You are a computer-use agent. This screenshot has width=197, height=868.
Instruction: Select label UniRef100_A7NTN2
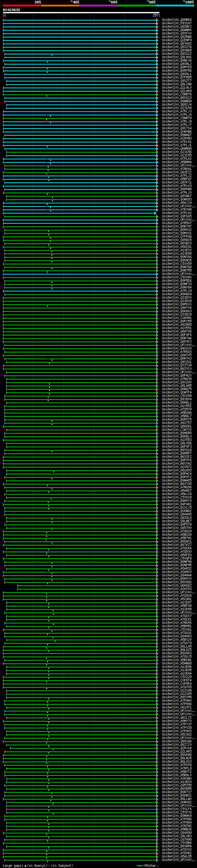176,826
